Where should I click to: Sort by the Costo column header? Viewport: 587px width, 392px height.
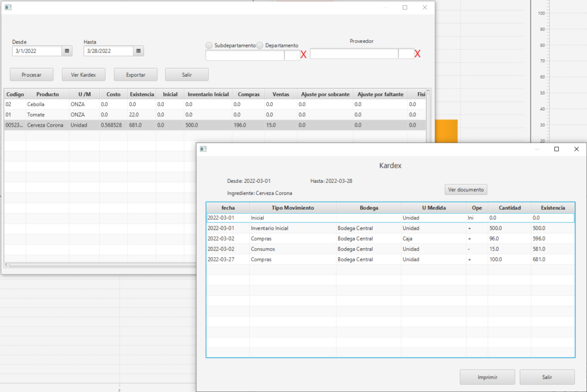tap(114, 95)
